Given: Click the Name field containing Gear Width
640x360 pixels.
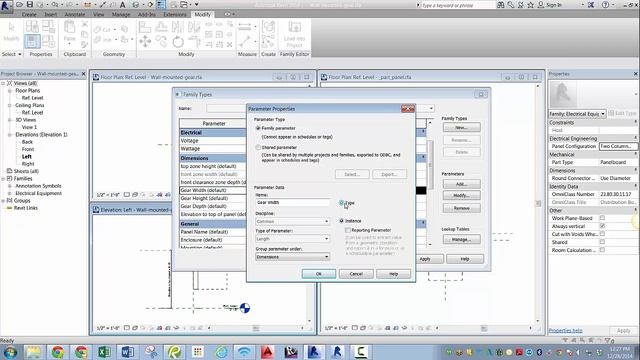Looking at the screenshot, I should (292, 202).
